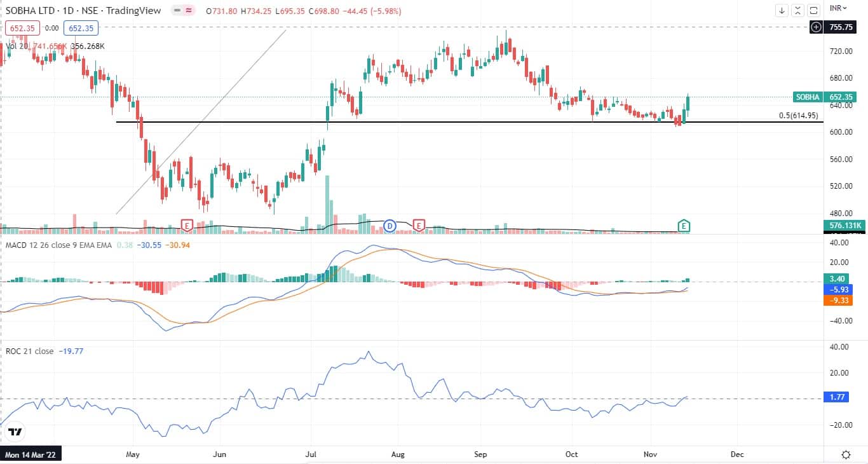Click the Sep label on time axis
This screenshot has width=868, height=464.
(480, 455)
